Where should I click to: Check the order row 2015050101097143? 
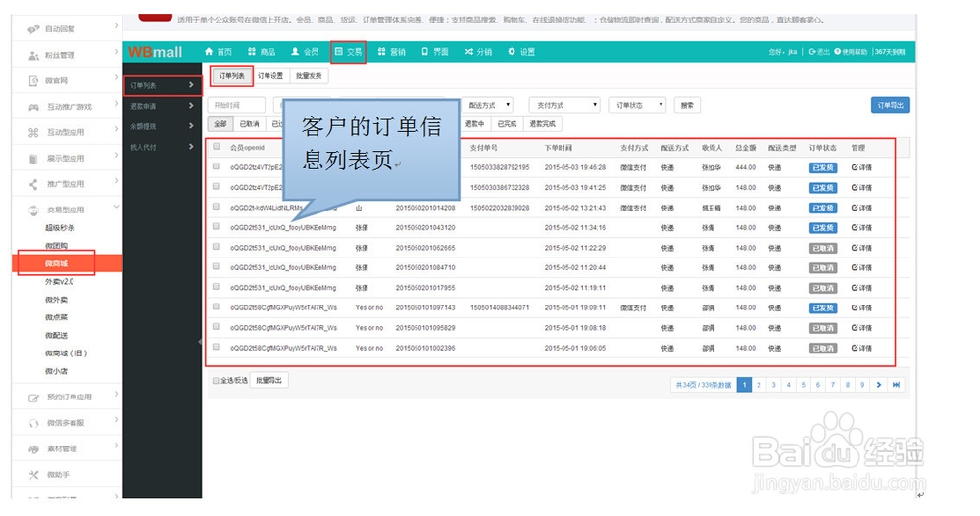click(217, 306)
